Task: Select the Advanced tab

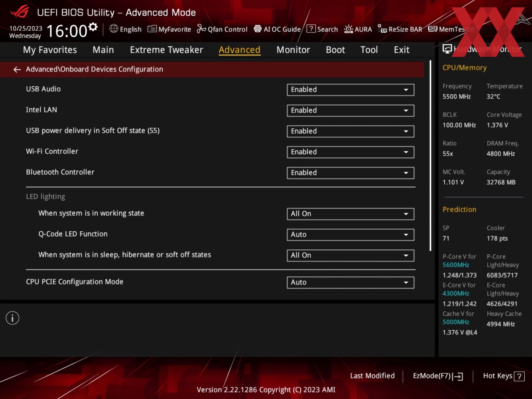Action: tap(239, 50)
